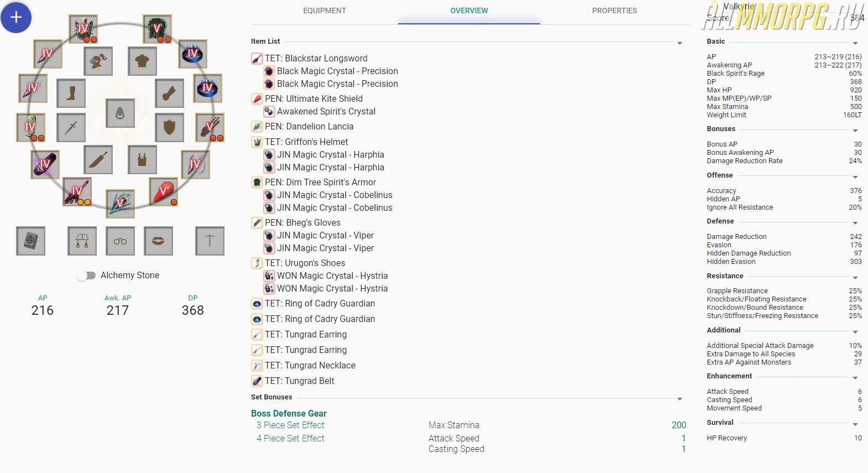Click the 3 Piece Set Effect link
The width and height of the screenshot is (868, 473).
click(x=290, y=425)
